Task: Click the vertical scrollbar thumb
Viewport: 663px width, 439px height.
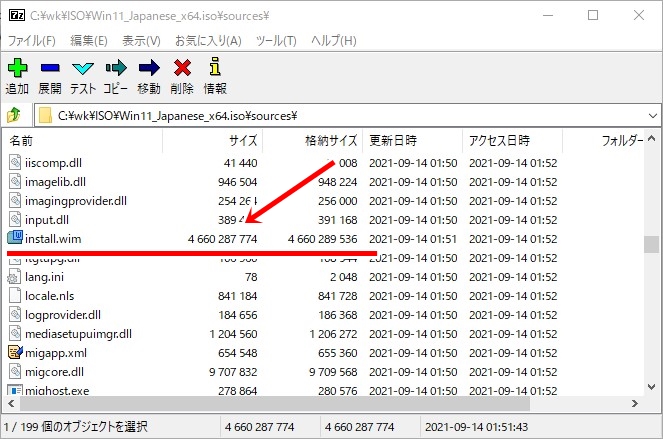Action: (652, 244)
